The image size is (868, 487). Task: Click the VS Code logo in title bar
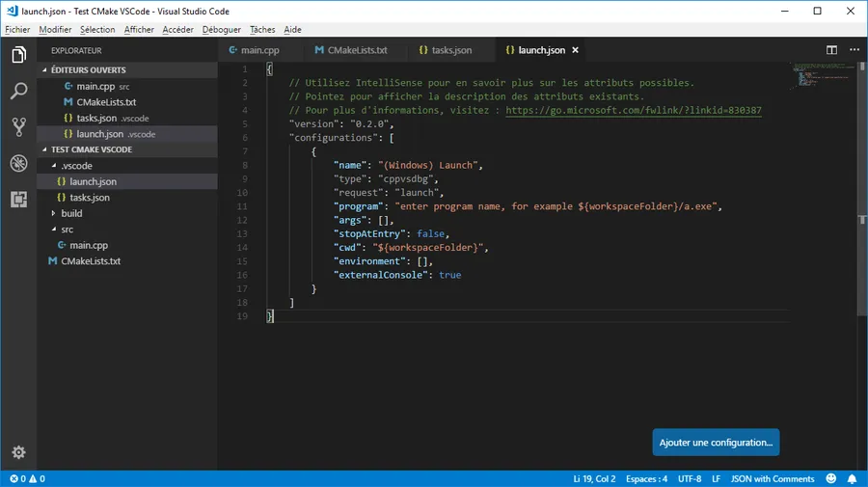(x=12, y=11)
